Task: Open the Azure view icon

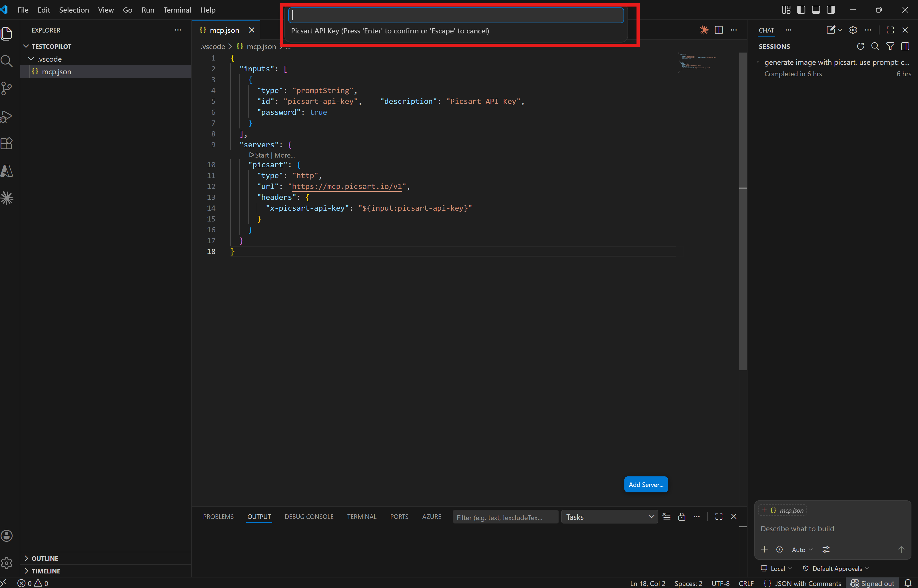Action: pos(7,171)
